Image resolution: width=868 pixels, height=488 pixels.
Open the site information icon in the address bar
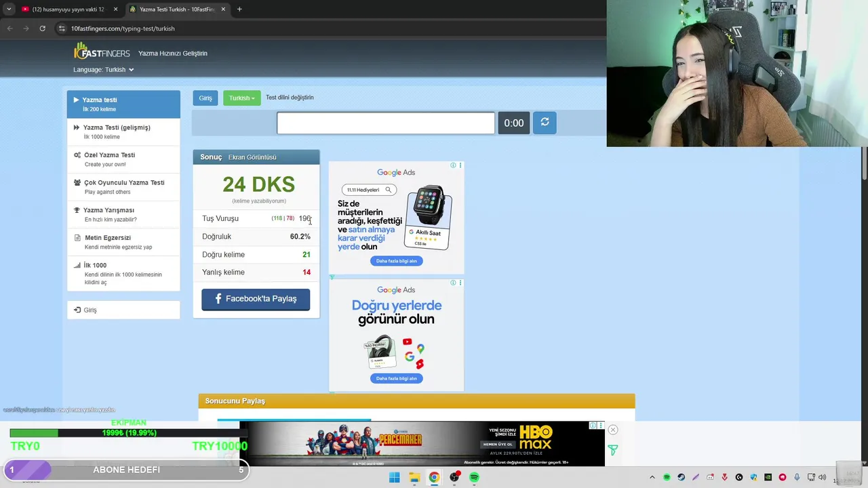pos(62,28)
